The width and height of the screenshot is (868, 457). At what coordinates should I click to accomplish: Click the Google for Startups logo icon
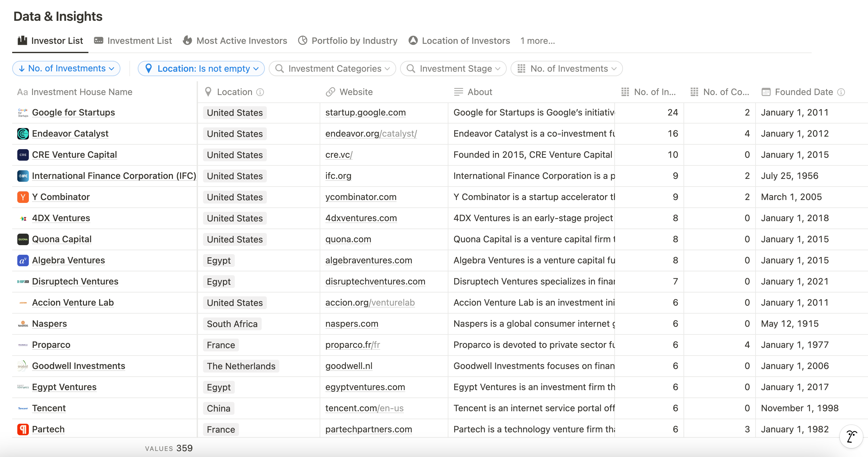pyautogui.click(x=23, y=112)
